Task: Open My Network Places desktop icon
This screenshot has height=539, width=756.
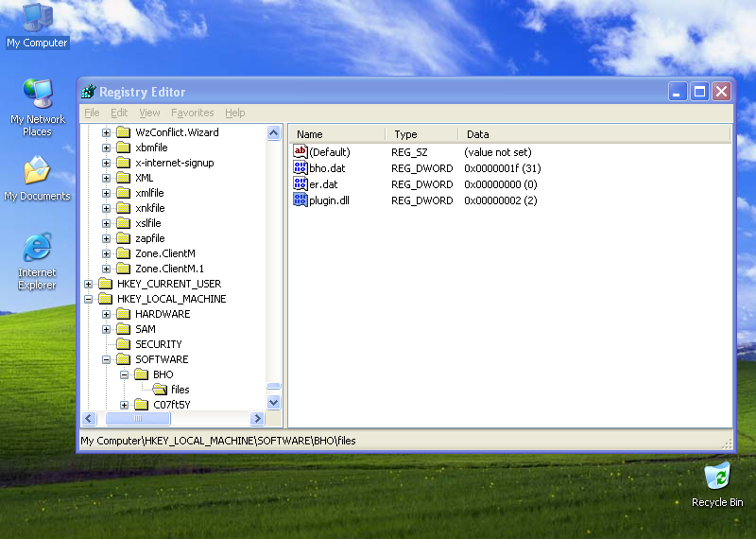Action: 37,107
